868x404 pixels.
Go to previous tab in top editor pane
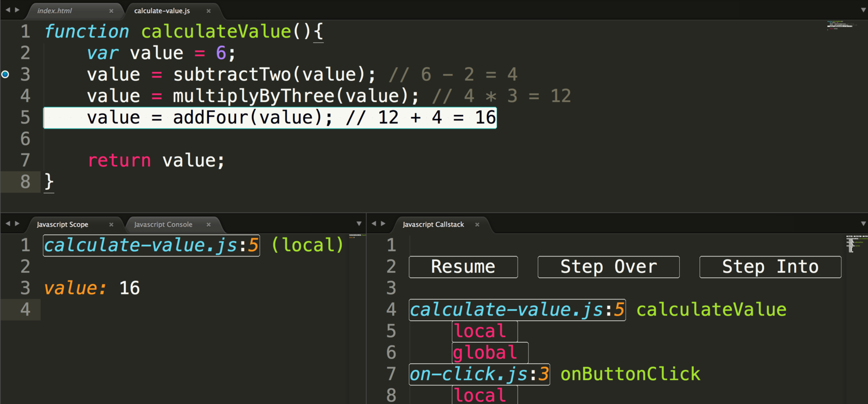(x=8, y=10)
